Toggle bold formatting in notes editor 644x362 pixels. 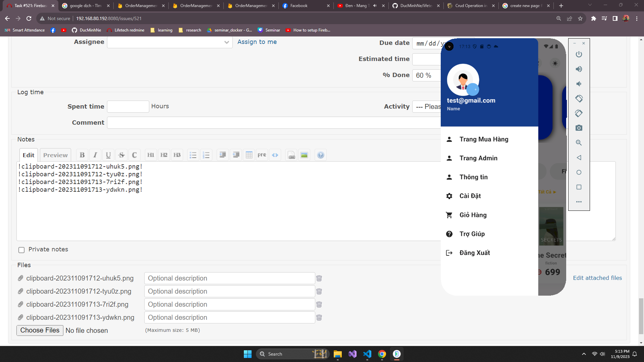click(82, 155)
